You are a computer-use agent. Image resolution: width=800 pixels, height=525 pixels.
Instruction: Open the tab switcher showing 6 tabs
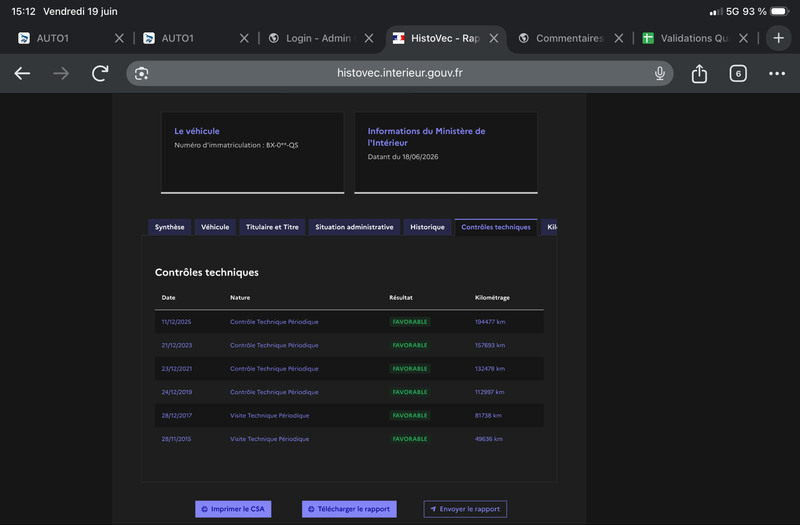(x=738, y=73)
